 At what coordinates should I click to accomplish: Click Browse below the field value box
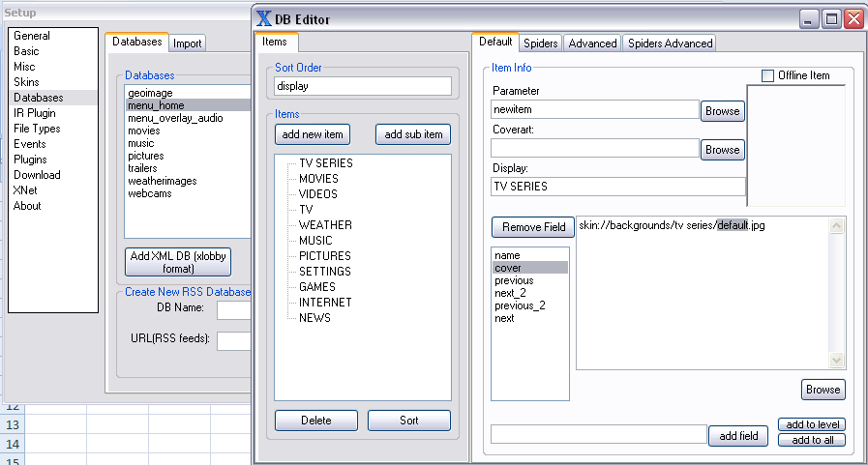click(x=823, y=390)
